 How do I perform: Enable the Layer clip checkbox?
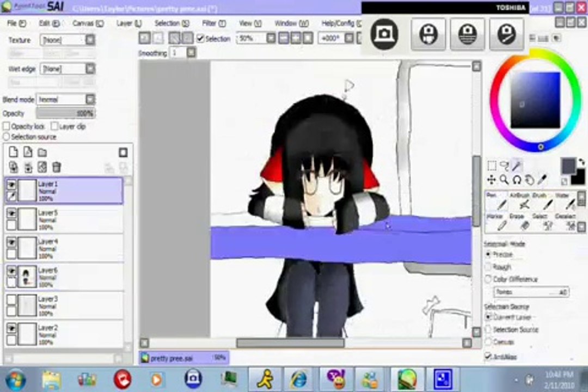(x=54, y=126)
